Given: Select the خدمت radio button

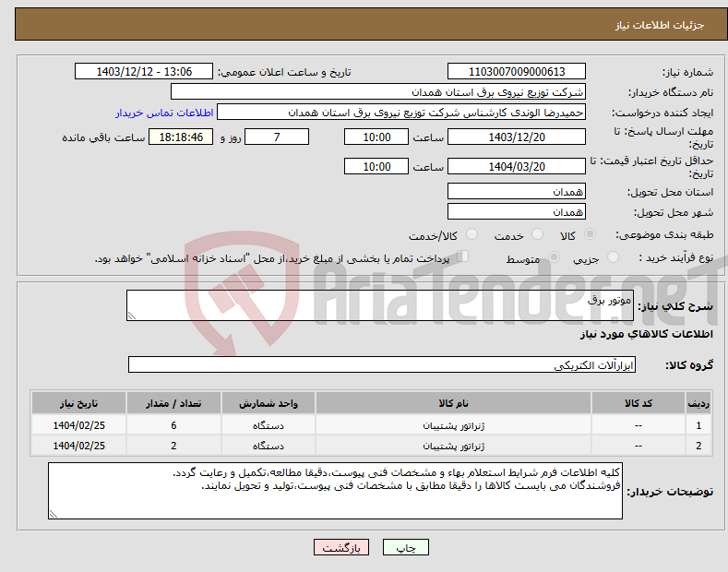Looking at the screenshot, I should tap(537, 234).
